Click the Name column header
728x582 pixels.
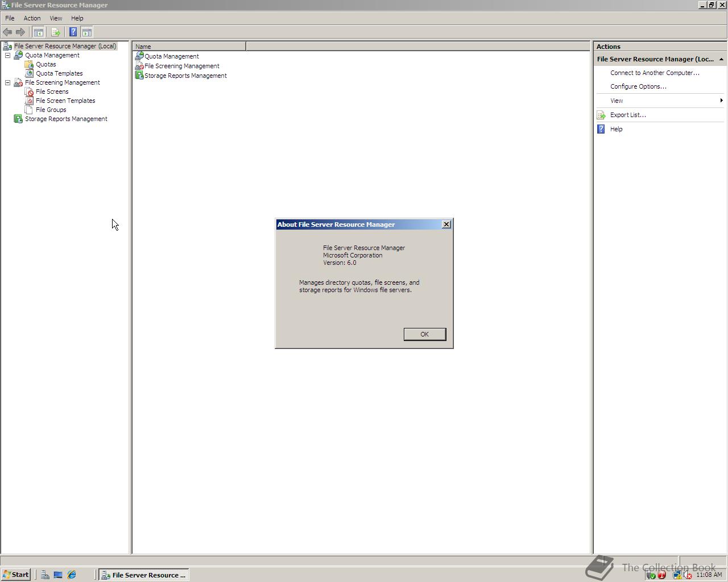click(189, 47)
